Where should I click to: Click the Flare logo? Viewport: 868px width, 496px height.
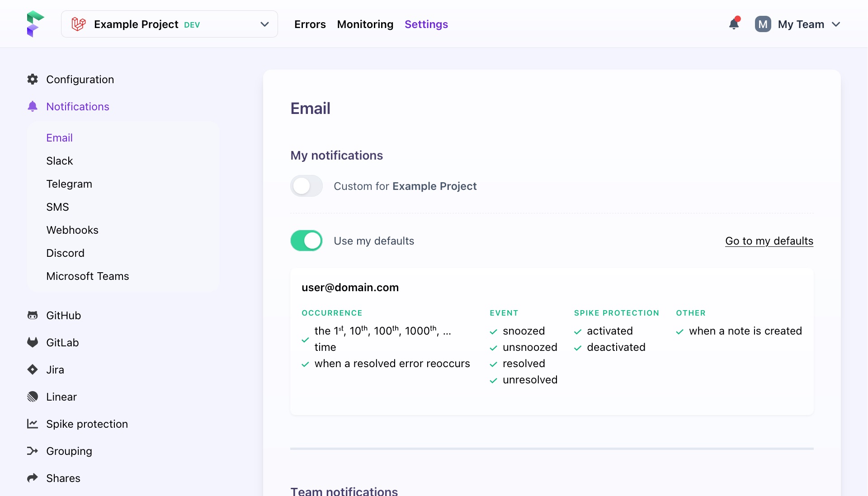(35, 24)
